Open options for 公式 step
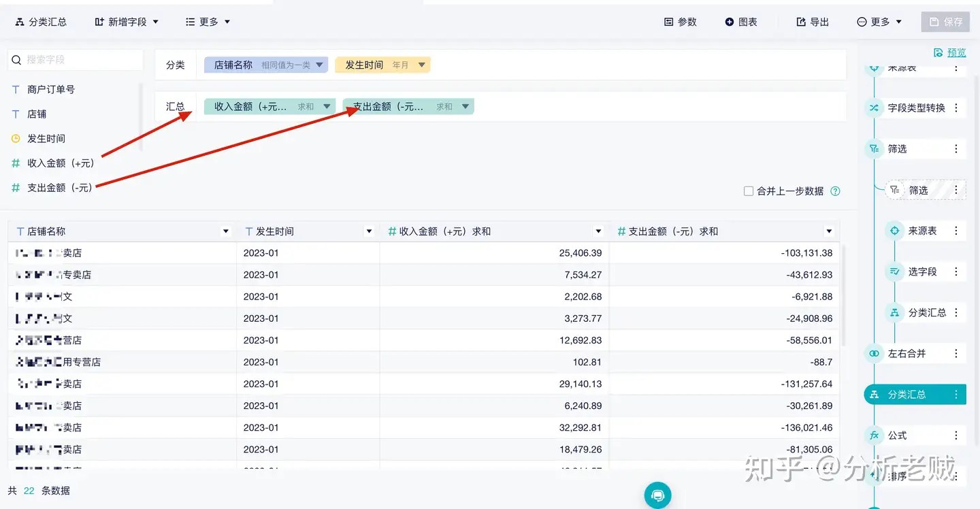 956,436
